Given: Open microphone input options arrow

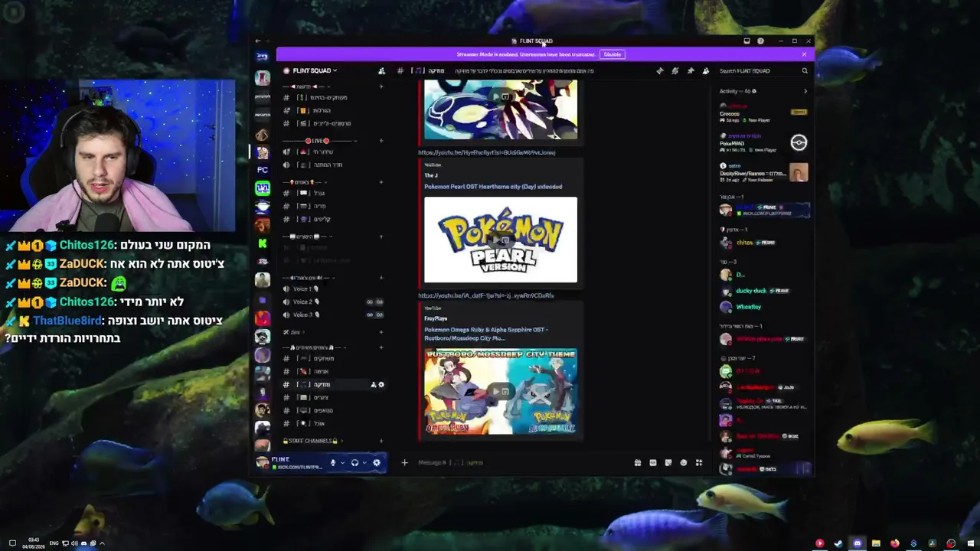Looking at the screenshot, I should (341, 463).
